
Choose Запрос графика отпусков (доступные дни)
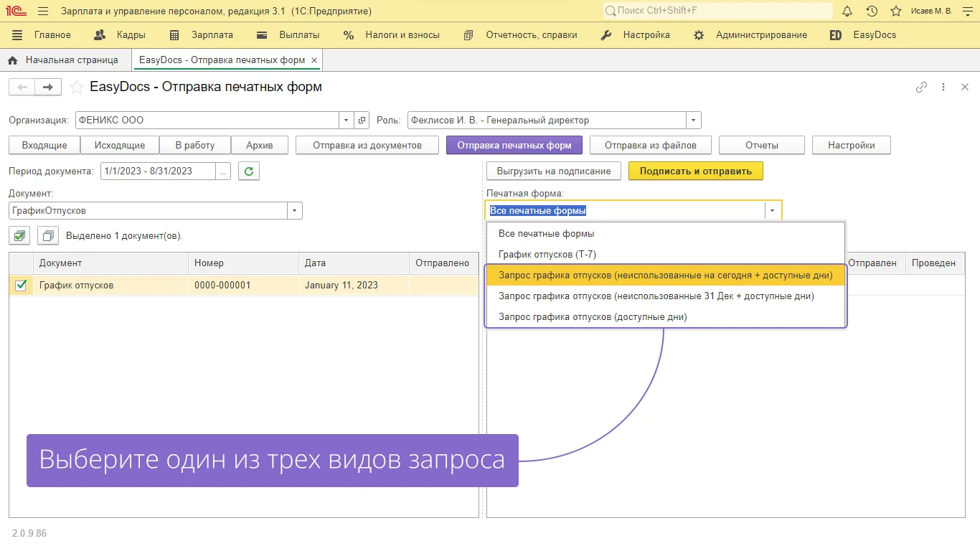click(x=592, y=317)
